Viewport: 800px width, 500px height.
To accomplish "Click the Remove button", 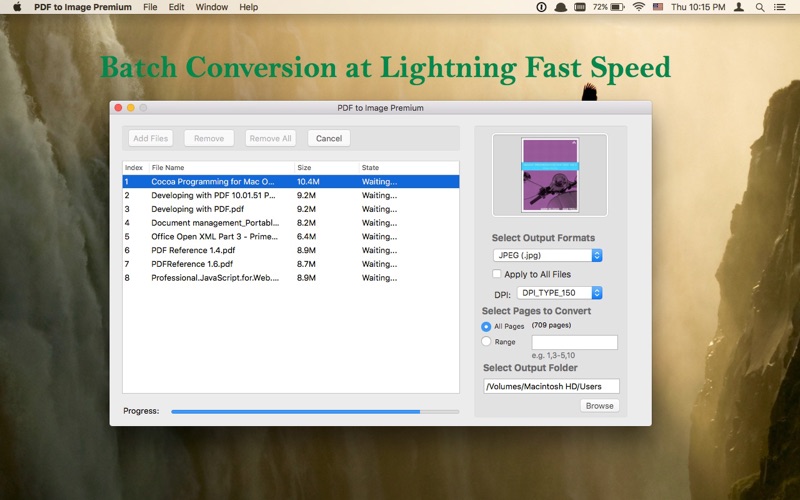I will [209, 138].
